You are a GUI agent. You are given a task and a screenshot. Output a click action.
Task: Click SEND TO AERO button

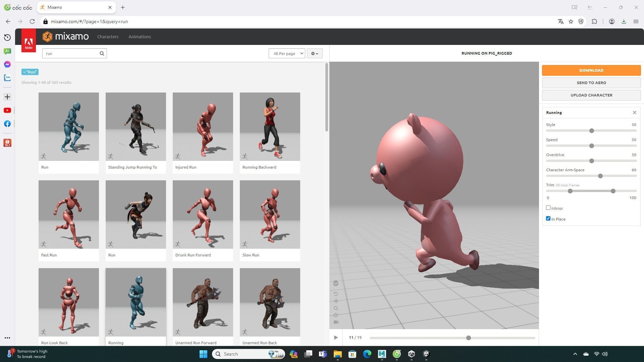(591, 83)
